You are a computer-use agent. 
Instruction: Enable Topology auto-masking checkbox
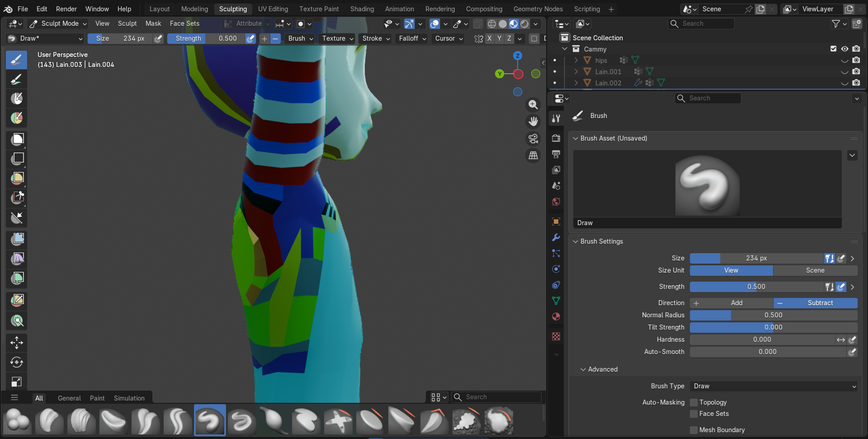(x=694, y=402)
